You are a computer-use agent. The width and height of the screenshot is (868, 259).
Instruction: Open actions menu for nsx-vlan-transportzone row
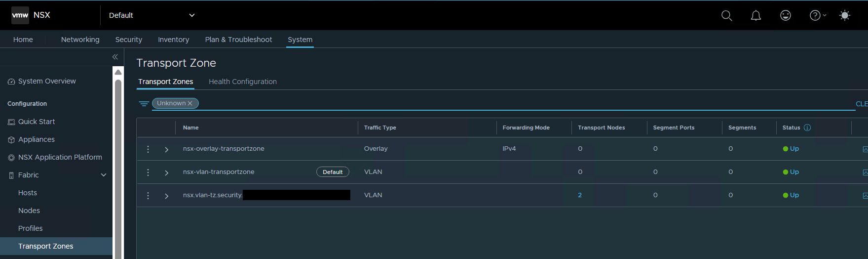pos(148,172)
